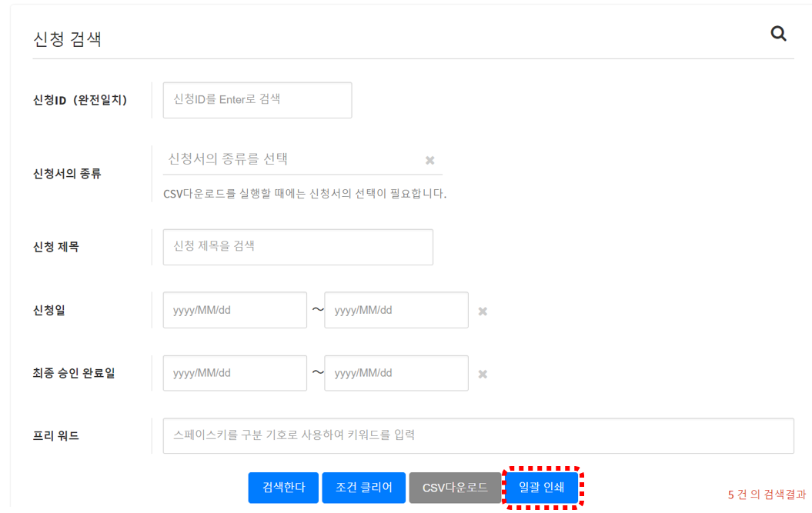Click the CSV다운로드 button
This screenshot has height=513, width=812.
455,488
